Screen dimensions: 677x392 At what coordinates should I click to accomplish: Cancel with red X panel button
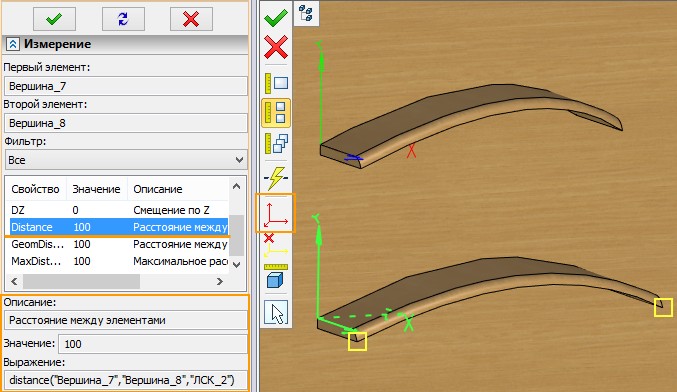pos(191,19)
